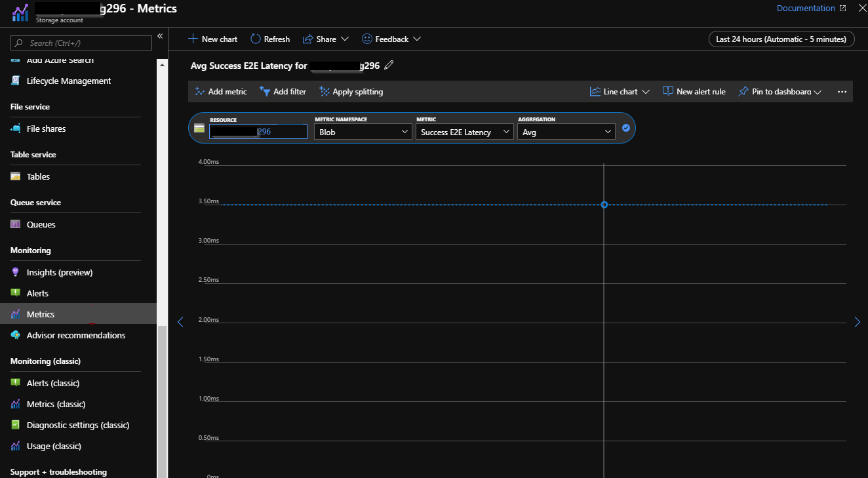Click the 'Support + troubleshooting' heading
Image resolution: width=868 pixels, height=478 pixels.
[58, 472]
